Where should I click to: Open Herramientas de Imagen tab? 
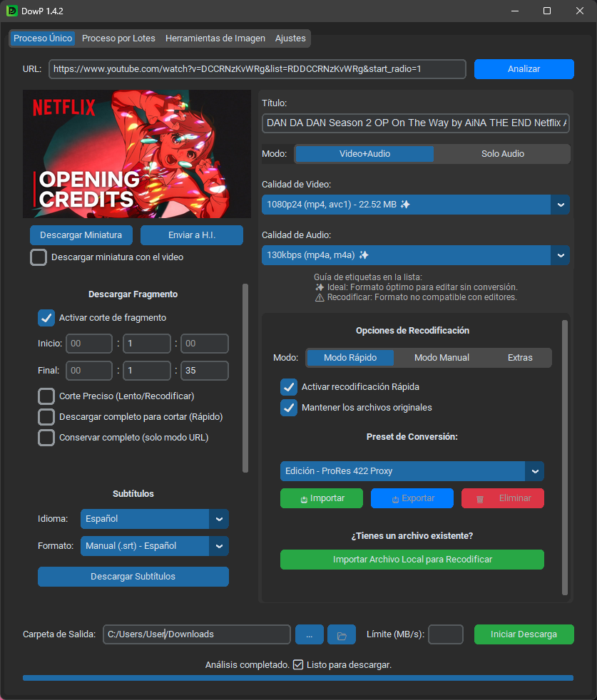(x=215, y=38)
